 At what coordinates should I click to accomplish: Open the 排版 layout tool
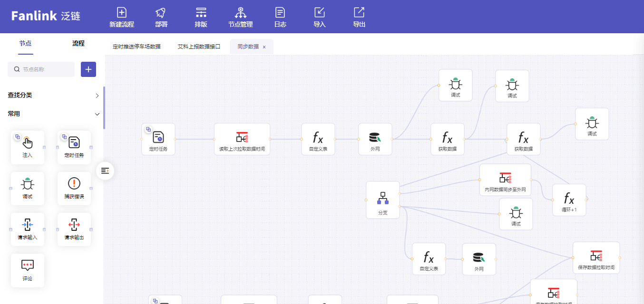(201, 13)
